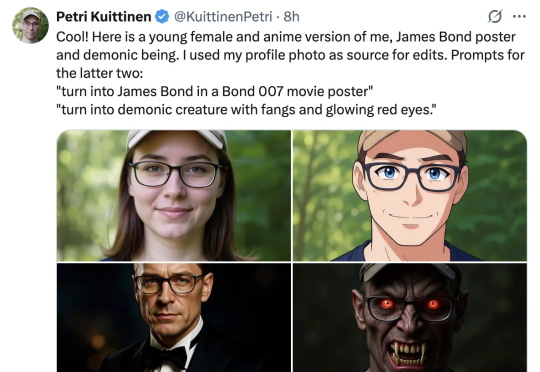
Task: Open the James Bond poster image
Action: (x=174, y=318)
